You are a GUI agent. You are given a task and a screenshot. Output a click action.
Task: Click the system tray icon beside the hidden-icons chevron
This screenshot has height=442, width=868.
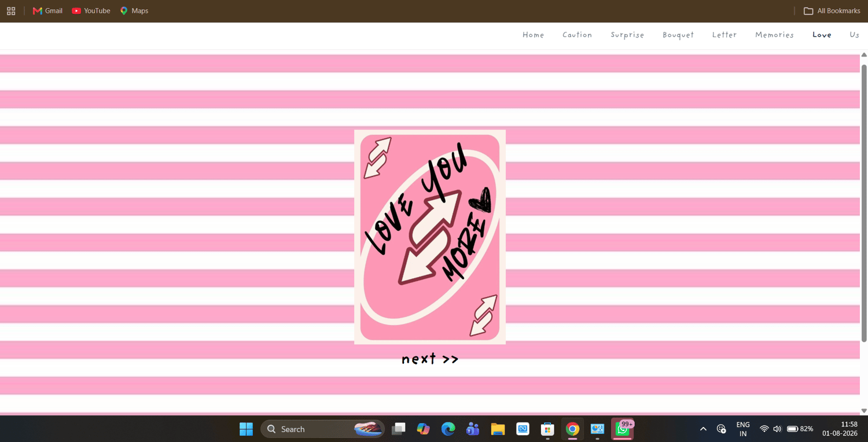pos(722,429)
